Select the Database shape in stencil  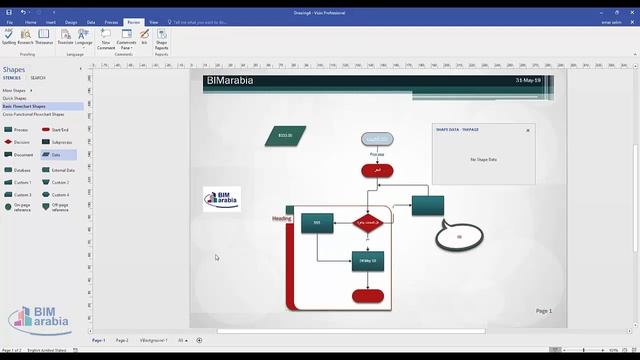(17, 170)
